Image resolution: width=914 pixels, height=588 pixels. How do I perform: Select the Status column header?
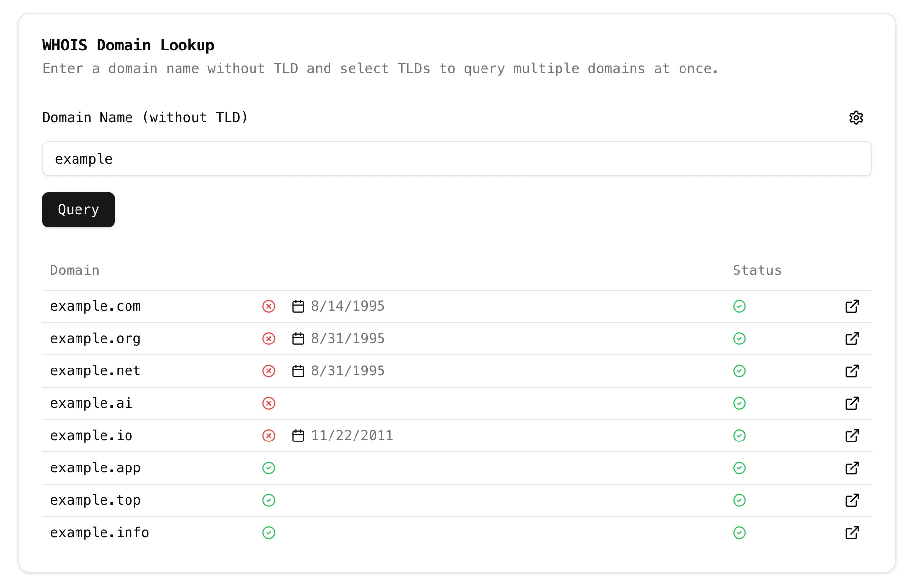(x=757, y=270)
